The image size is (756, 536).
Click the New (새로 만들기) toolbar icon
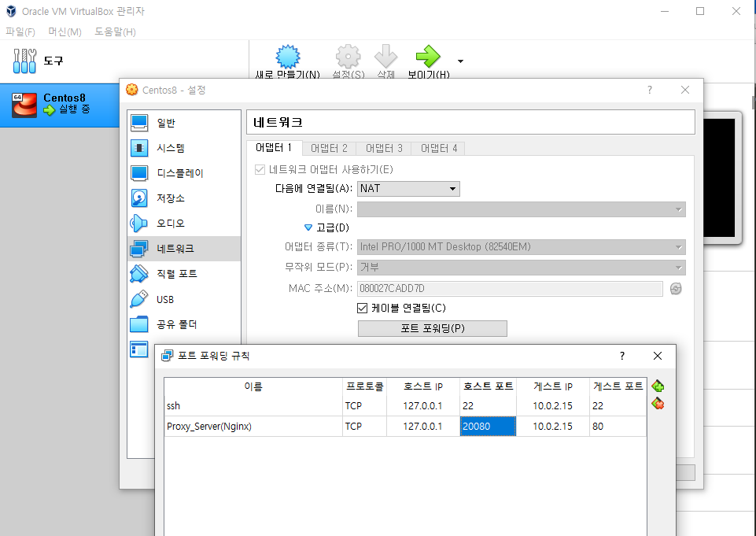click(288, 57)
